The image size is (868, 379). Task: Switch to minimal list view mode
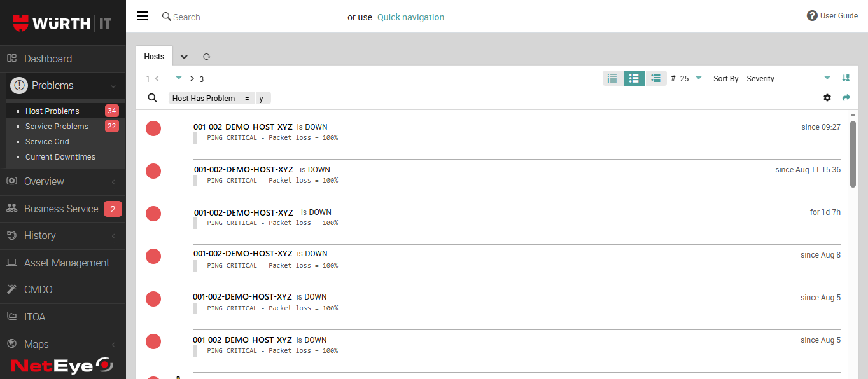pos(613,78)
